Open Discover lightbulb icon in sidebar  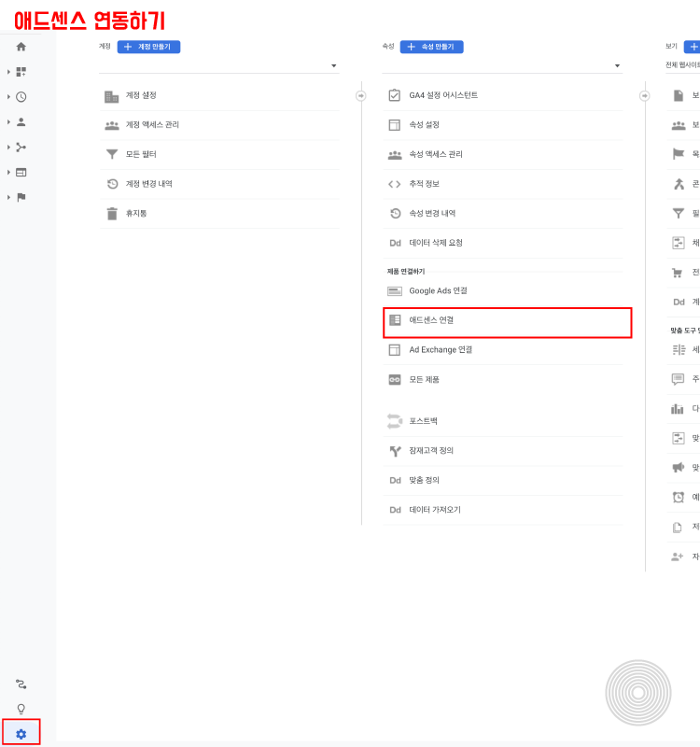coord(21,710)
